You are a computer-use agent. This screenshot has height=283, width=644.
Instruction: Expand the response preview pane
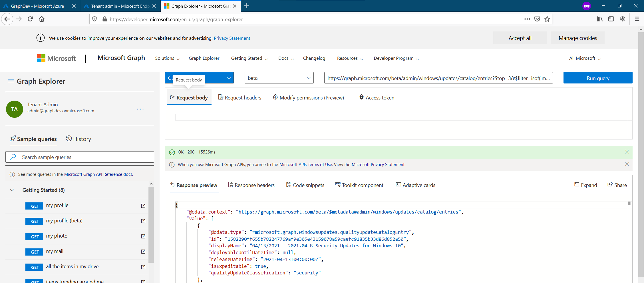pos(585,185)
